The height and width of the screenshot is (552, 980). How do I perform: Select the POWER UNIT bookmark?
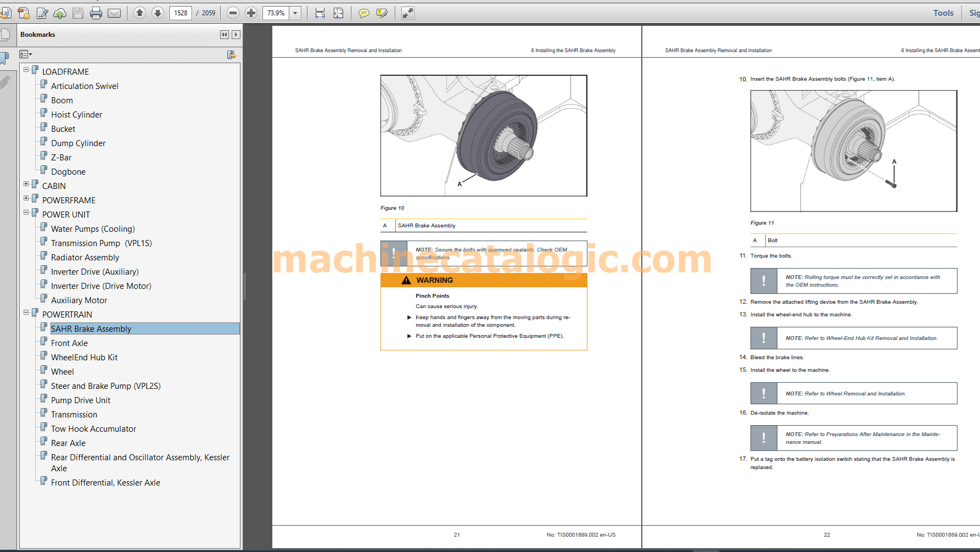pyautogui.click(x=66, y=215)
